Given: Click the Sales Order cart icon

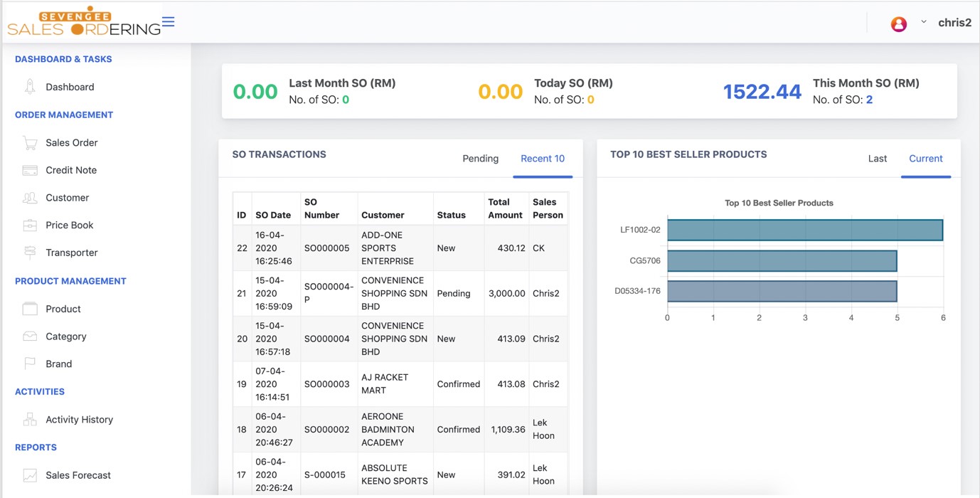Looking at the screenshot, I should coord(30,143).
